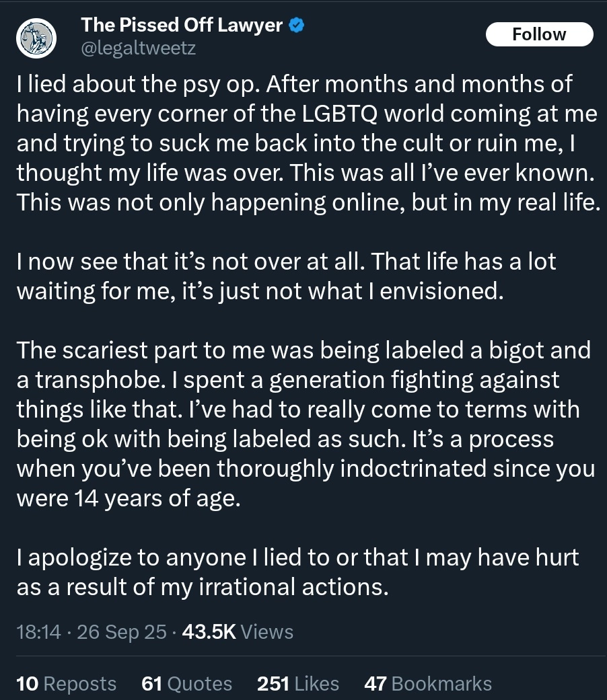Click the 18:14 timestamp
This screenshot has height=700, width=607.
(39, 632)
